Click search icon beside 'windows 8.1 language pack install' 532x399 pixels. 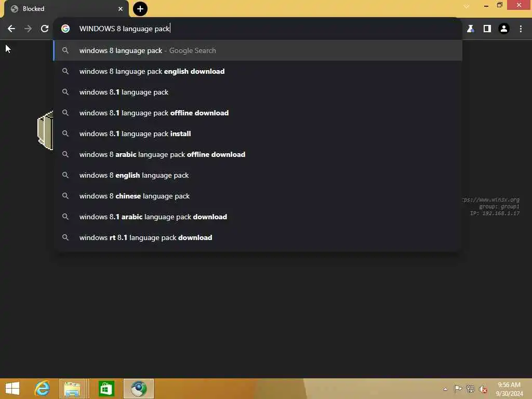pyautogui.click(x=65, y=134)
